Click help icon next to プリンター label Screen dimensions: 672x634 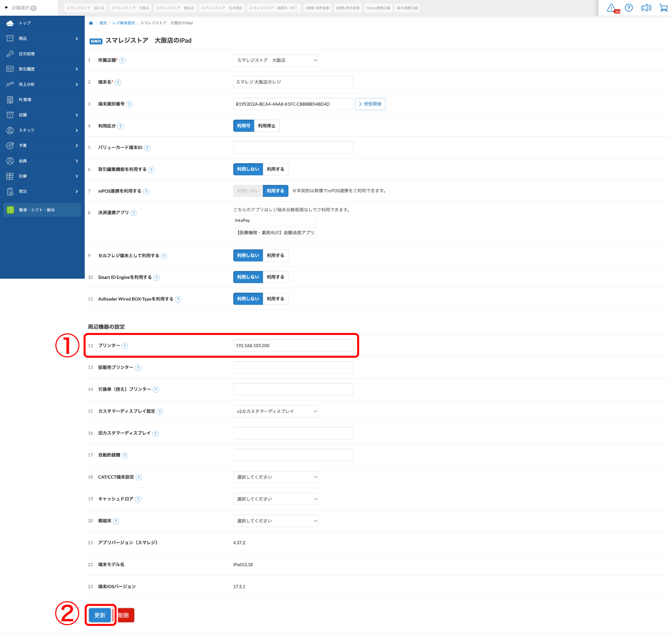tap(125, 346)
